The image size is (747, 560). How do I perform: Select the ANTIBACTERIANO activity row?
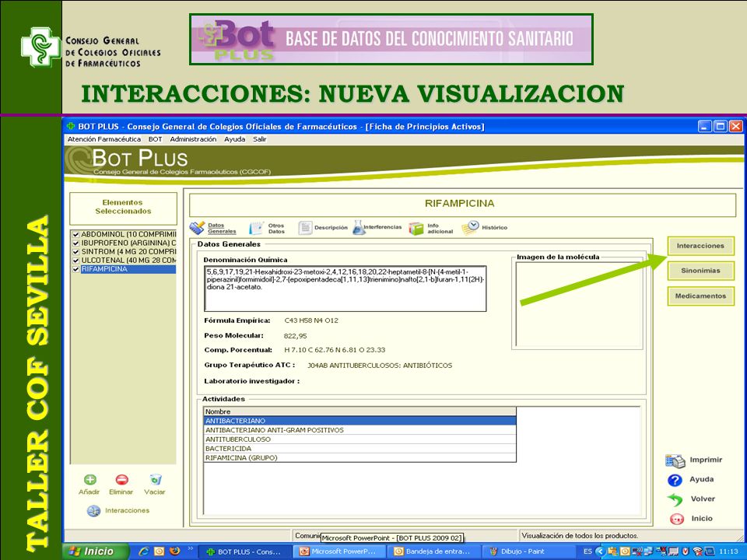tap(359, 421)
